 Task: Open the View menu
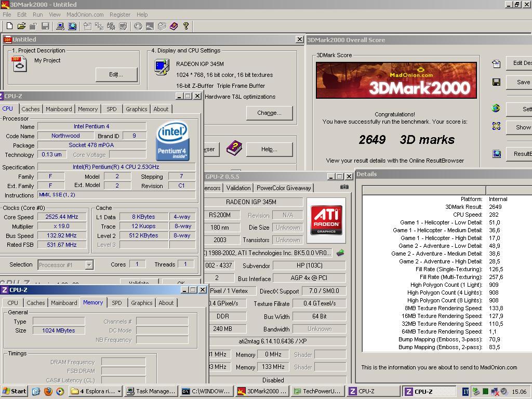pos(54,15)
